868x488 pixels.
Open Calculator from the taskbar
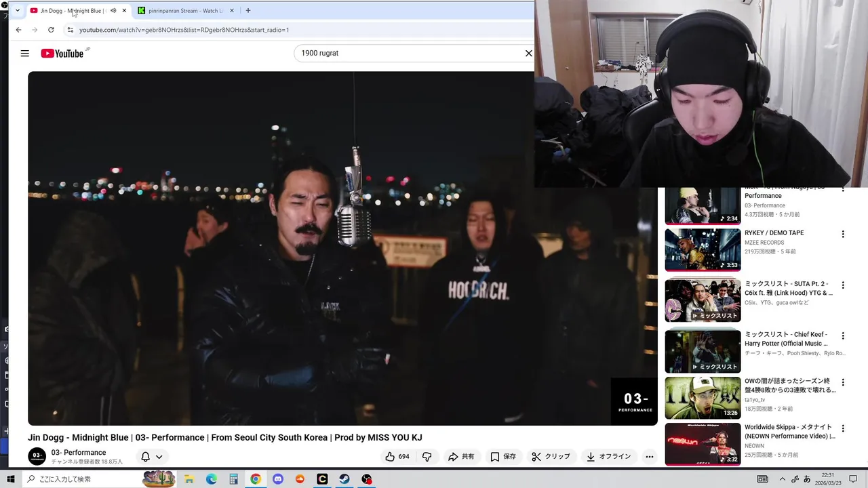(234, 479)
